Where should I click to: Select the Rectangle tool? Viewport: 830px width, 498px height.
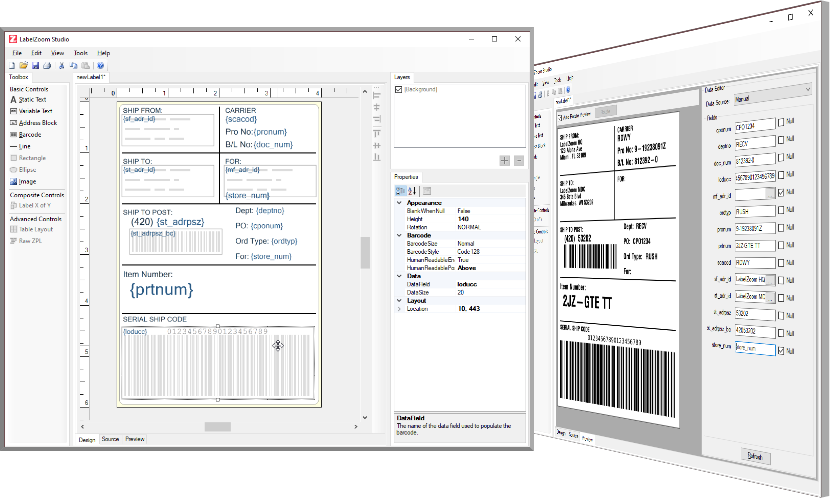28,158
